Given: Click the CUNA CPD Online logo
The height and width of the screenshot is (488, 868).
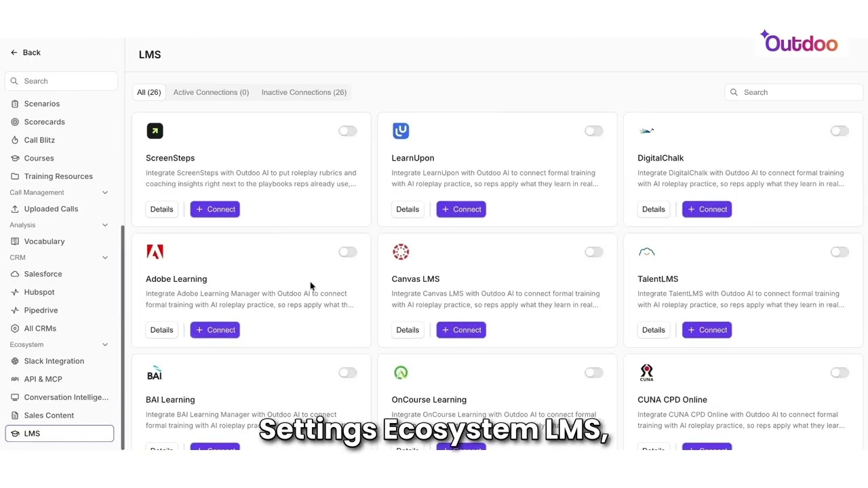Looking at the screenshot, I should (x=646, y=373).
